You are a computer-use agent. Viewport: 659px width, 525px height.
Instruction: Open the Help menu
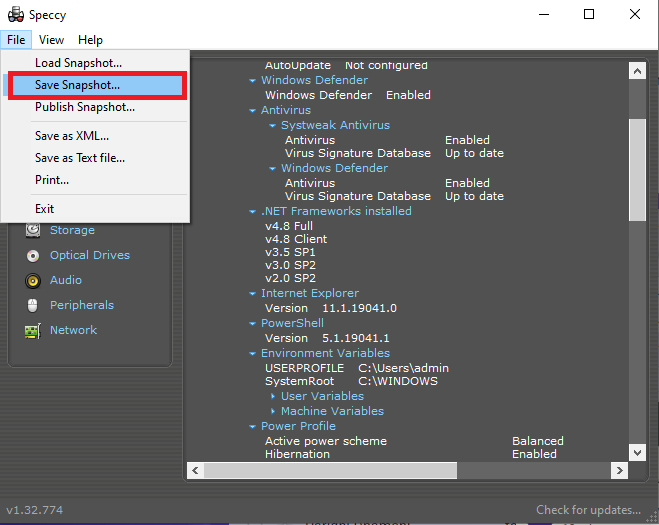click(x=90, y=40)
